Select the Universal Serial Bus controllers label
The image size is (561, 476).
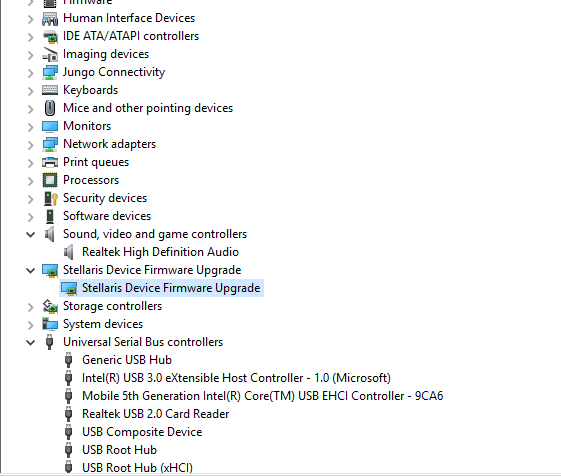click(x=143, y=342)
